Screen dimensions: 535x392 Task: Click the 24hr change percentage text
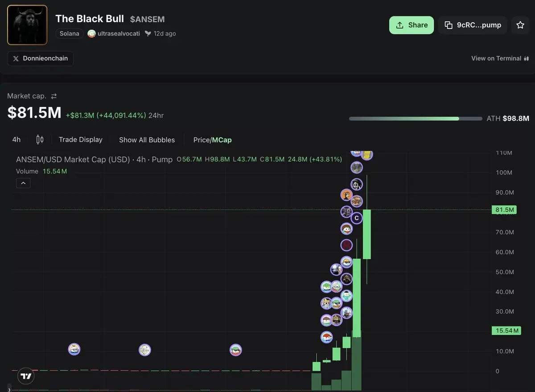pyautogui.click(x=115, y=115)
